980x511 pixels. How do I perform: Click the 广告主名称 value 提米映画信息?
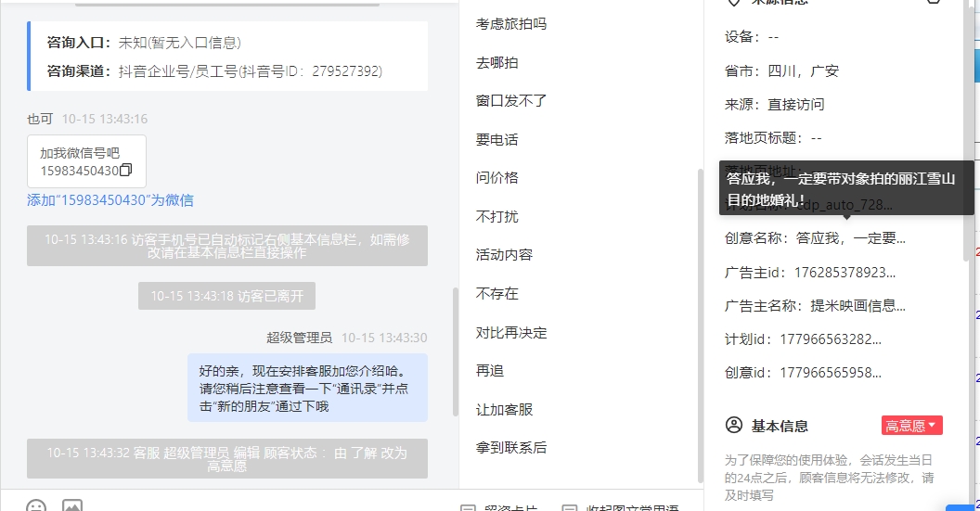click(857, 305)
